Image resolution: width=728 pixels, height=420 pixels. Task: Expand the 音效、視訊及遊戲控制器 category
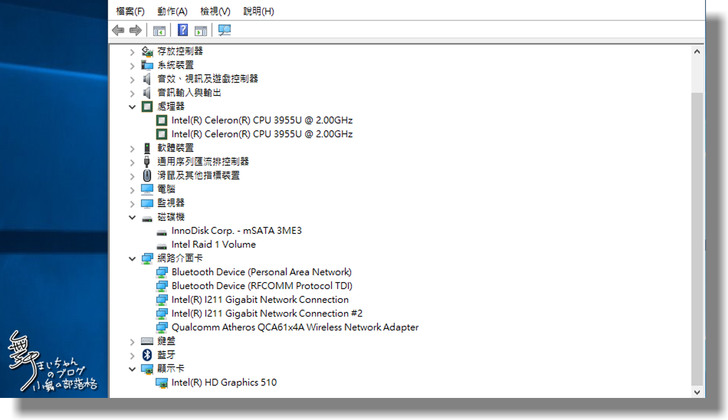(x=132, y=80)
